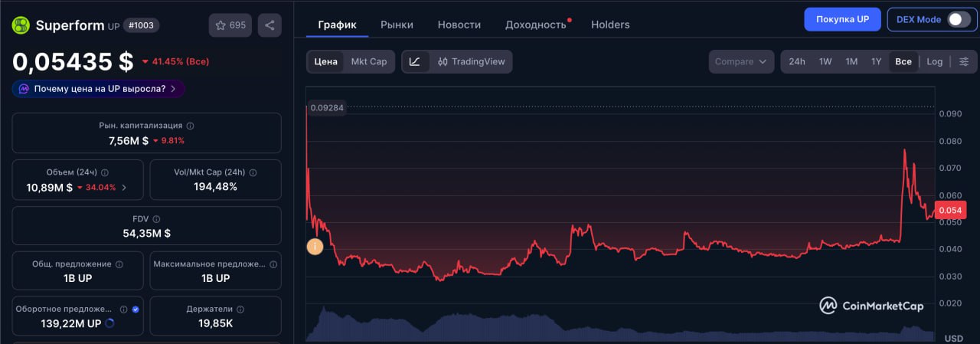Click the USD currency label
Image resolution: width=980 pixels, height=344 pixels.
tap(953, 338)
